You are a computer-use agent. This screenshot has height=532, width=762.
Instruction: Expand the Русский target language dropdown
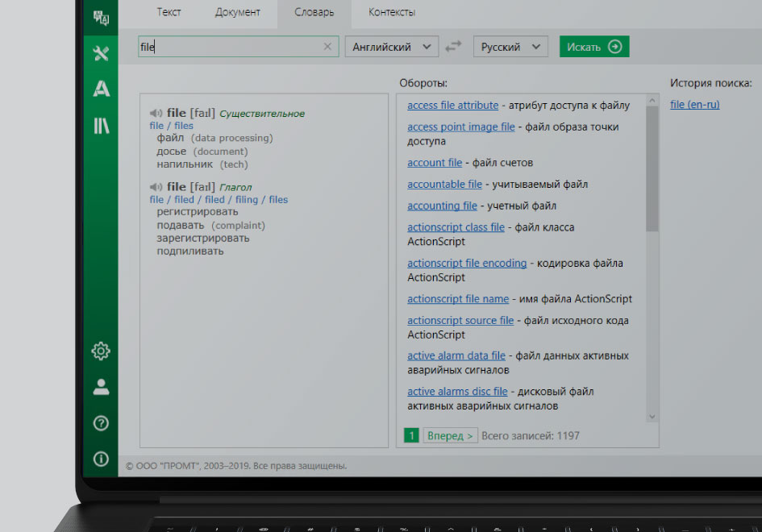[510, 47]
